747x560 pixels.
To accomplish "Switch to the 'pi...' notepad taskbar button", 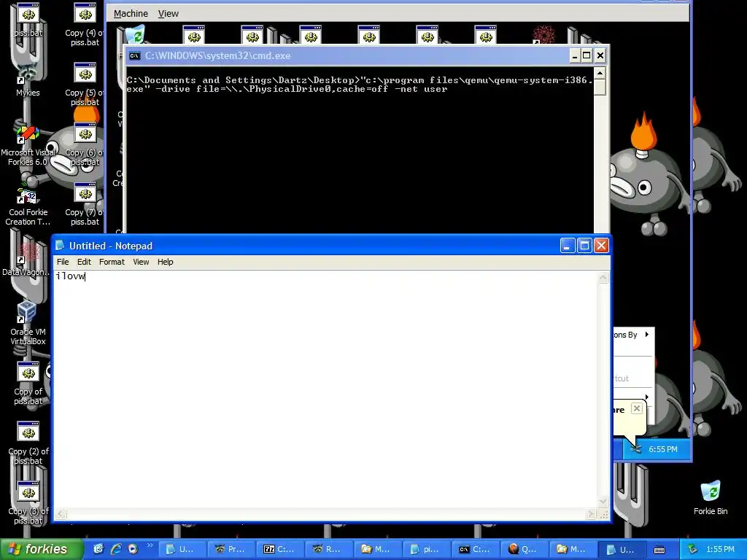I will [x=426, y=549].
